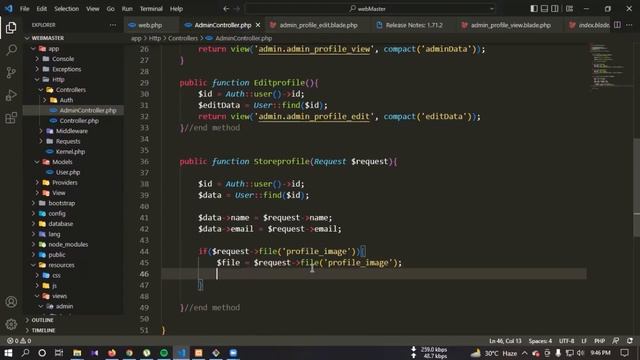Expand the Middleware folder

coord(71,131)
